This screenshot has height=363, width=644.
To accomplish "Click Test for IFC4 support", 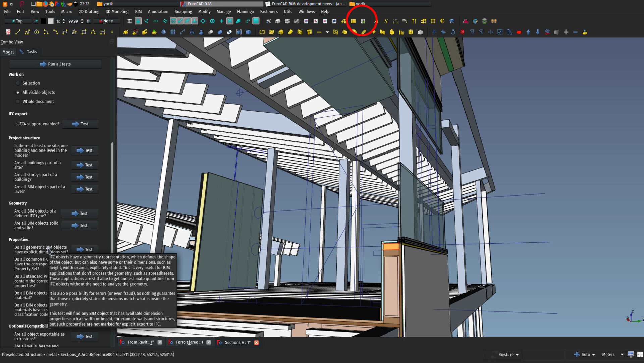I will tap(84, 124).
